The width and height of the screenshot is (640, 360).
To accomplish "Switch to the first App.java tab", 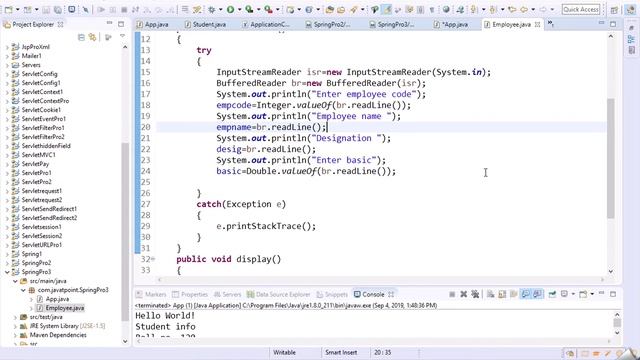I will (x=152, y=24).
